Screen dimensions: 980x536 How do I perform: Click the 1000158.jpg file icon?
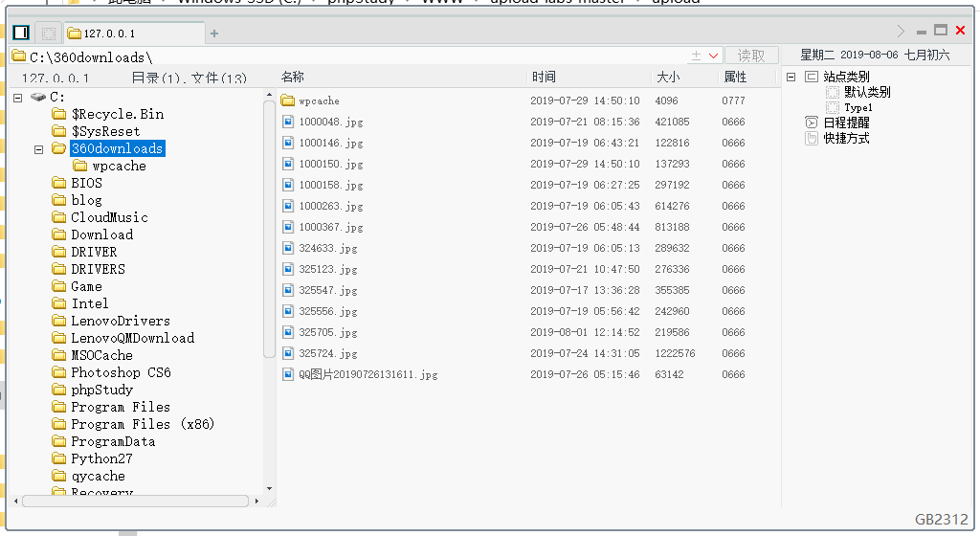(x=288, y=185)
